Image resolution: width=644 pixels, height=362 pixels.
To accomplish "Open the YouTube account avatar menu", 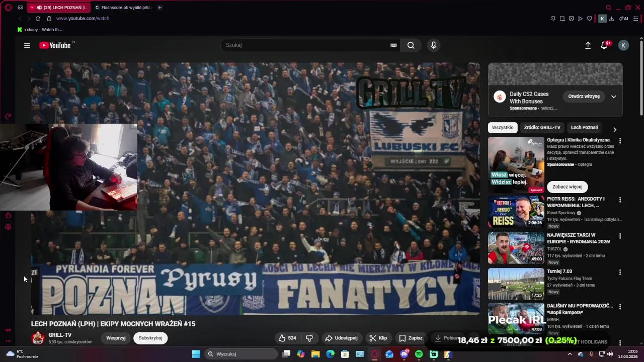I will [x=623, y=45].
